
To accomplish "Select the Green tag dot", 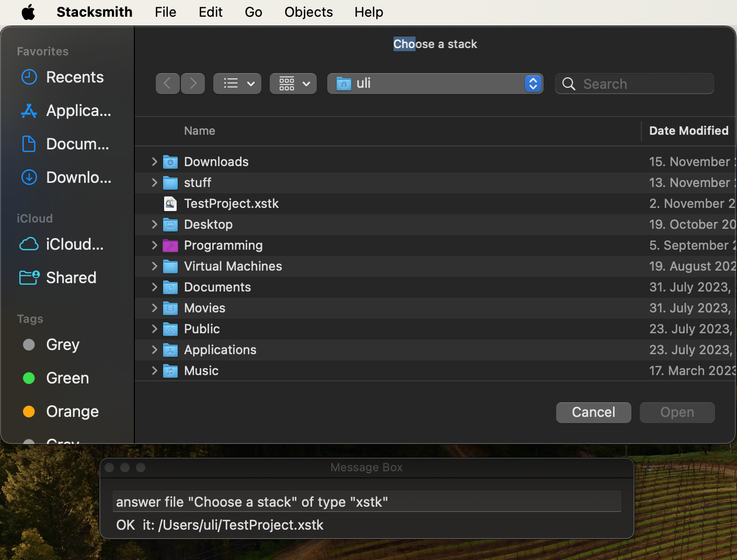I will point(29,378).
